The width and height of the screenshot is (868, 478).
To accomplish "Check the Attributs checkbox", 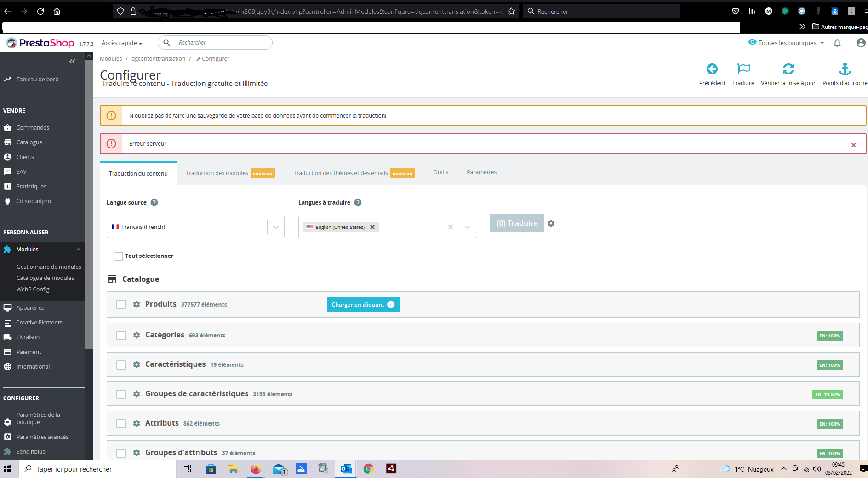I will click(121, 424).
